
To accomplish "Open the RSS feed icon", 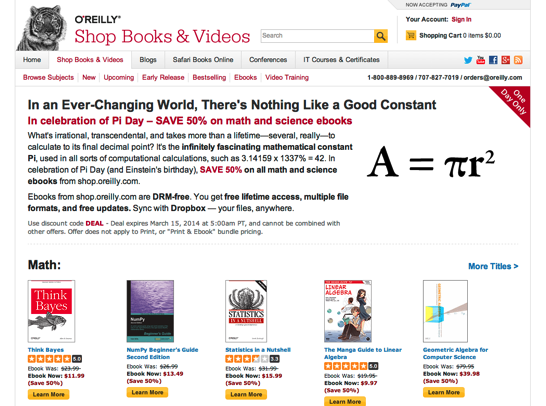I will pyautogui.click(x=518, y=60).
